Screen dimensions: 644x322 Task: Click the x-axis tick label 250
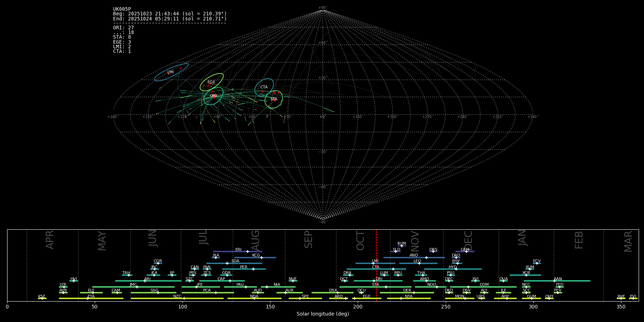445,307
